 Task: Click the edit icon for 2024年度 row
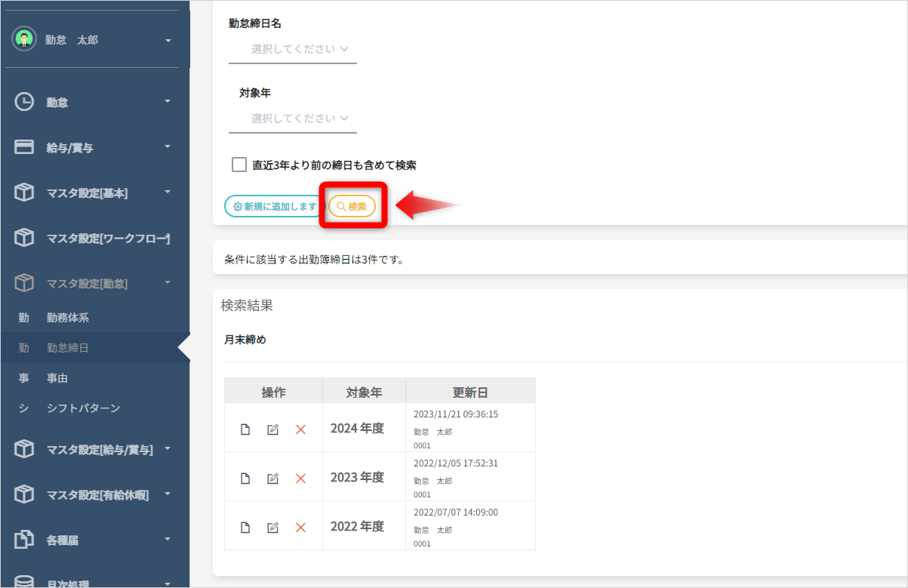pyautogui.click(x=273, y=429)
